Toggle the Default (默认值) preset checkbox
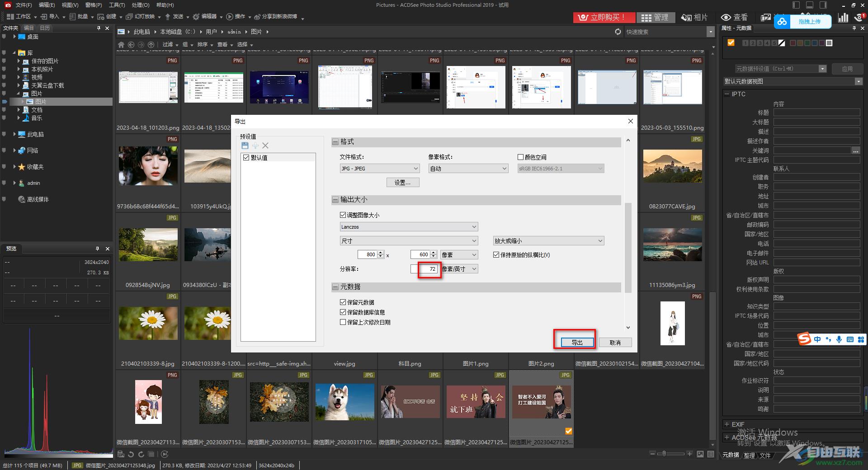 point(246,158)
